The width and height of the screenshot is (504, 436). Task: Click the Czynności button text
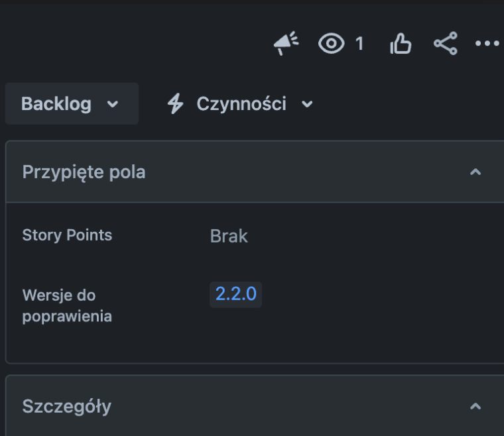pyautogui.click(x=241, y=104)
